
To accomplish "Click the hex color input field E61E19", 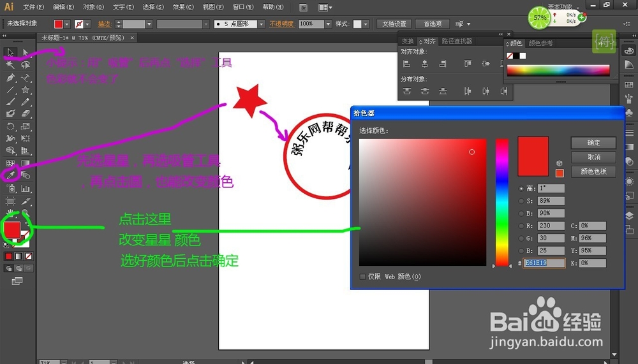I will pyautogui.click(x=544, y=263).
